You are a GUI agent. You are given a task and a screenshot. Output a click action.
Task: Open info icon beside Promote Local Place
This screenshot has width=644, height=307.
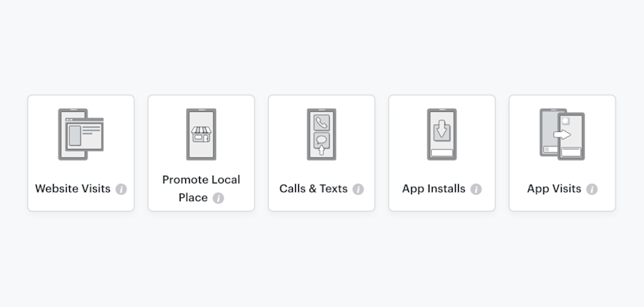point(218,198)
